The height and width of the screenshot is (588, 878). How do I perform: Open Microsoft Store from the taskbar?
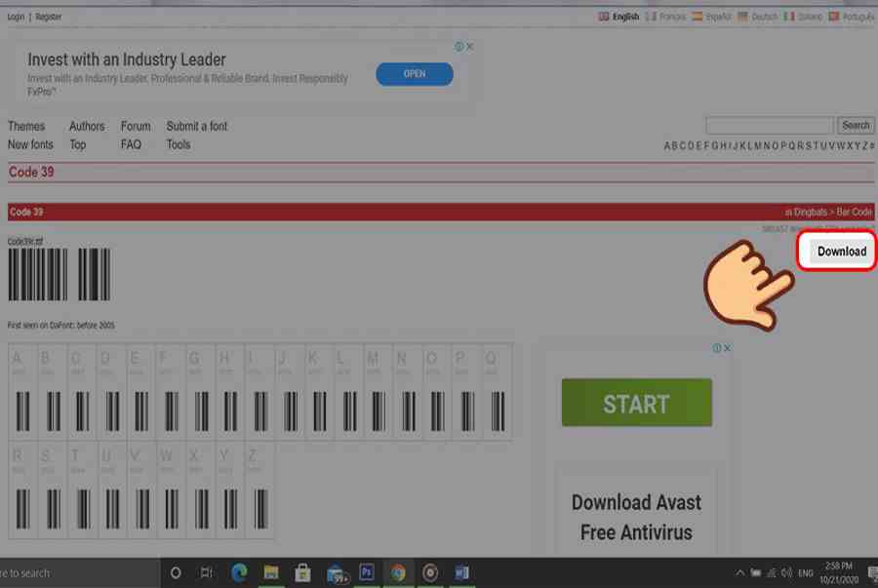(303, 573)
